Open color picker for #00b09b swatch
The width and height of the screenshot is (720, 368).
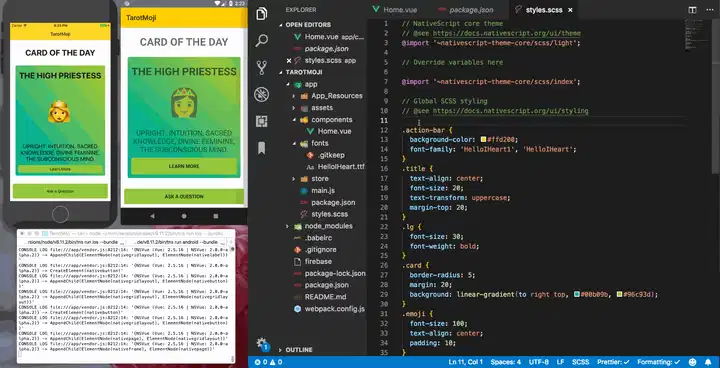[x=576, y=294]
